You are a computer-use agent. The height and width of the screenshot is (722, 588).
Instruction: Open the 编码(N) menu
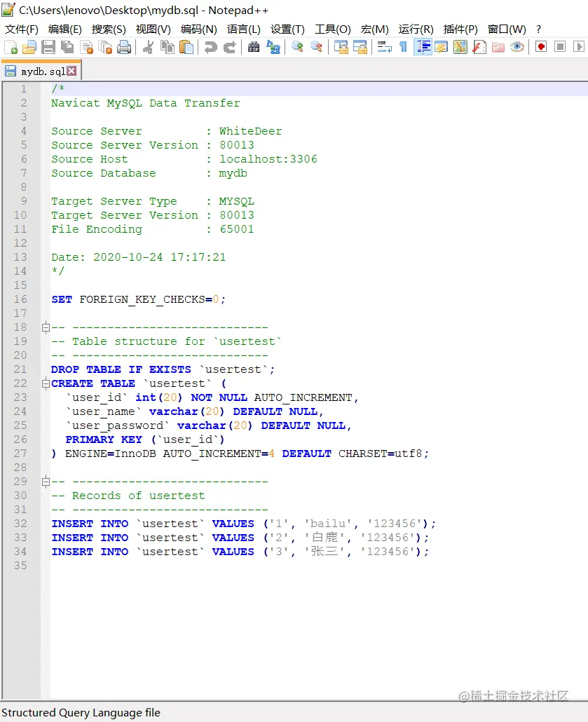tap(199, 29)
